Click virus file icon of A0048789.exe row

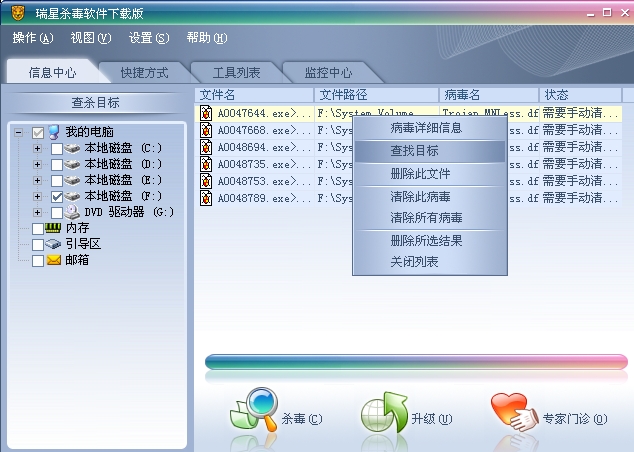click(206, 198)
